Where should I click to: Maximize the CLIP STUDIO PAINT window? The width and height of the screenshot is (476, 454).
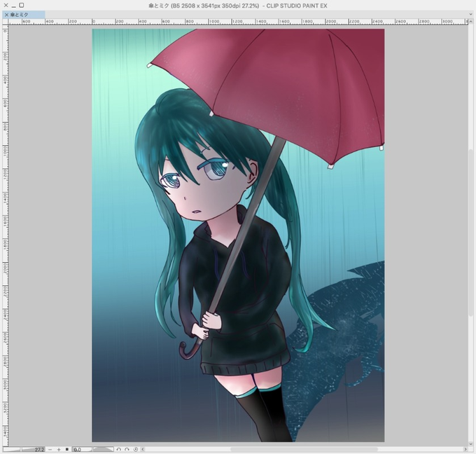click(x=21, y=5)
